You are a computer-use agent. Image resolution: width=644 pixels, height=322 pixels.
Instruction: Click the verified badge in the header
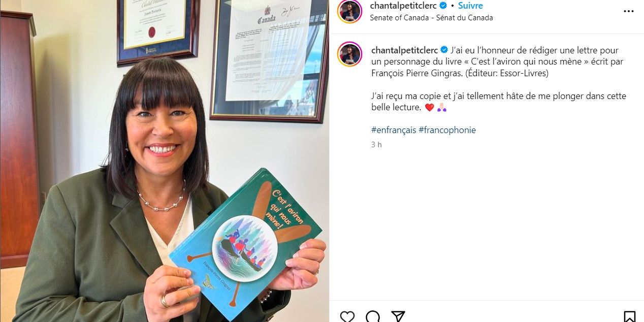click(443, 6)
